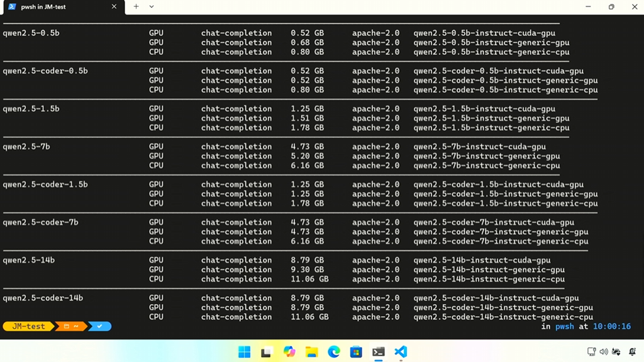Click the 11.06 GB size in qwen2.5-14b row
Screen dimensions: 644x362
click(309, 279)
